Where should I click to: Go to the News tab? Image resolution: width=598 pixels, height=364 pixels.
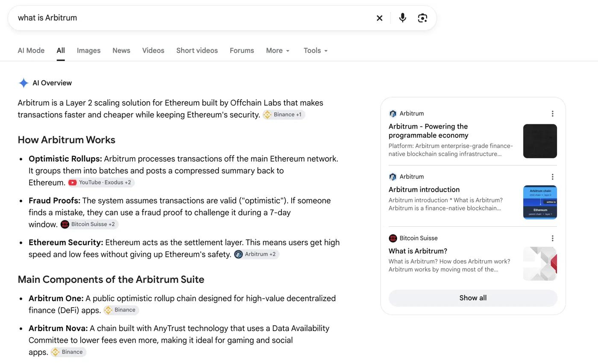121,50
